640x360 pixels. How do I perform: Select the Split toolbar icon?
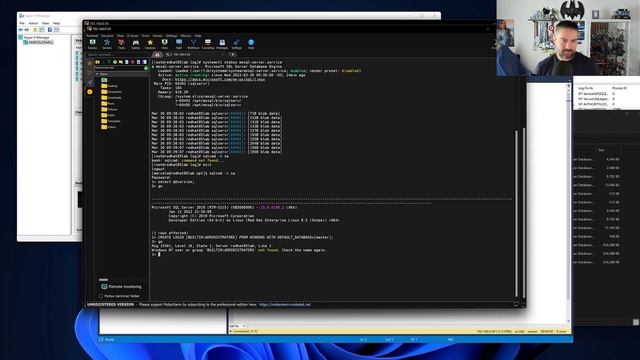click(179, 44)
